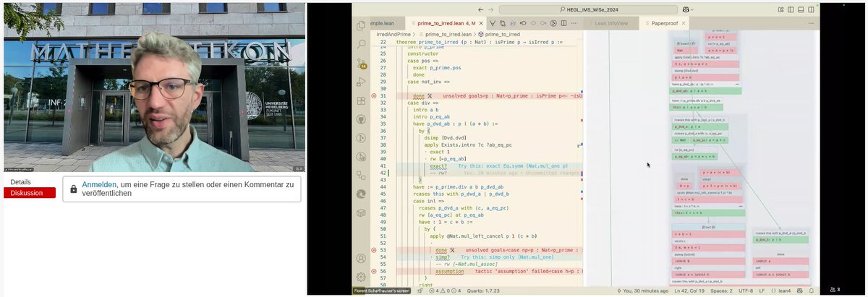The height and width of the screenshot is (297, 868).
Task: Open the Edge browser tools icon
Action: click(x=361, y=194)
